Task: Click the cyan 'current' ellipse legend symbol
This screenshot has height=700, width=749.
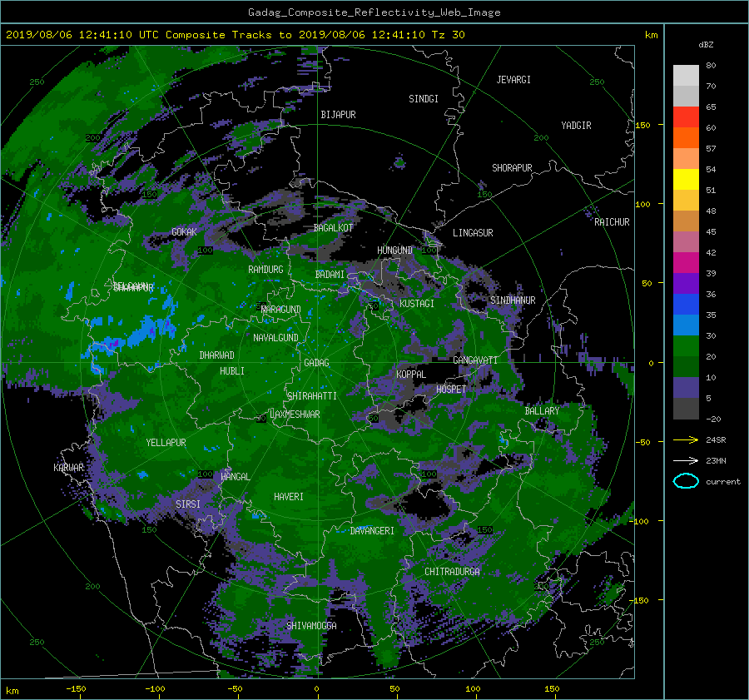Action: (x=686, y=481)
